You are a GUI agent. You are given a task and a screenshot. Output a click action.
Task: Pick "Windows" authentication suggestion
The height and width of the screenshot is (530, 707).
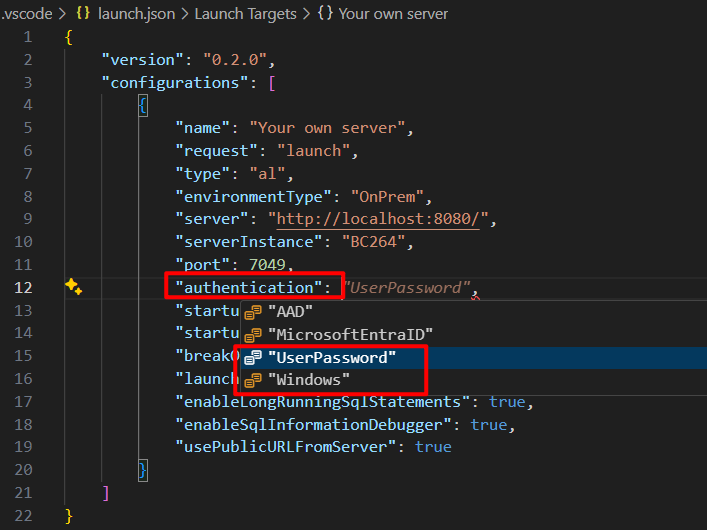309,380
